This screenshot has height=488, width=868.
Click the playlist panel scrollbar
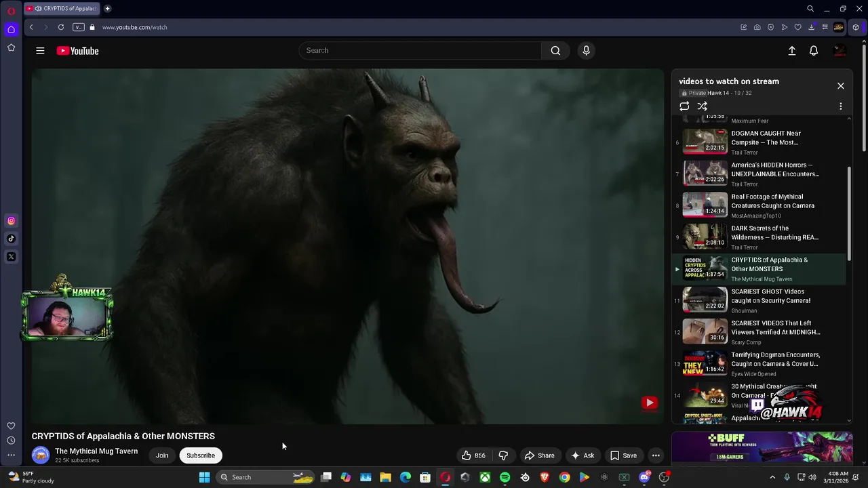(849, 213)
